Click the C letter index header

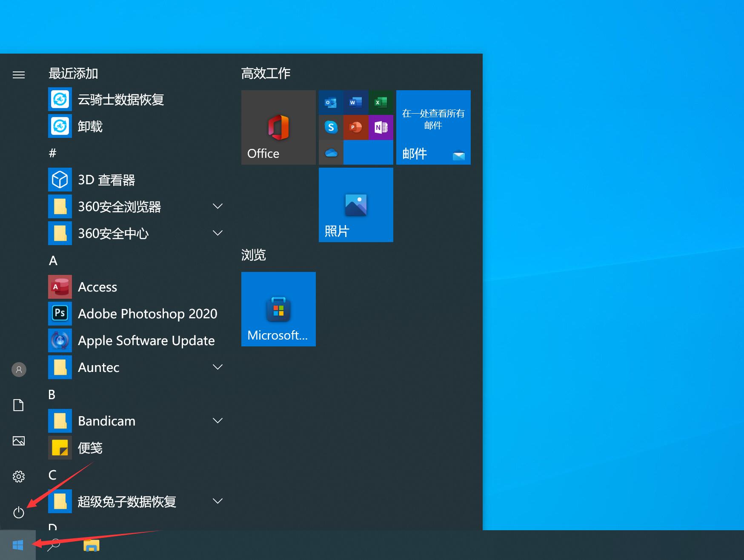pyautogui.click(x=52, y=475)
